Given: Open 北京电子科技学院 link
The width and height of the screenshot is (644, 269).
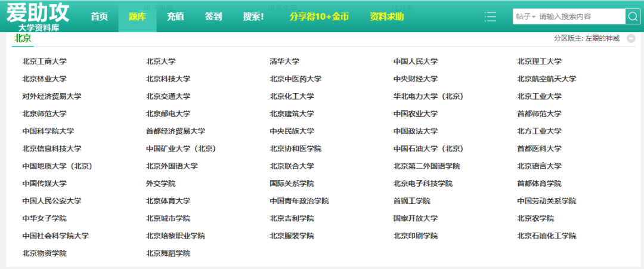Looking at the screenshot, I should [423, 184].
